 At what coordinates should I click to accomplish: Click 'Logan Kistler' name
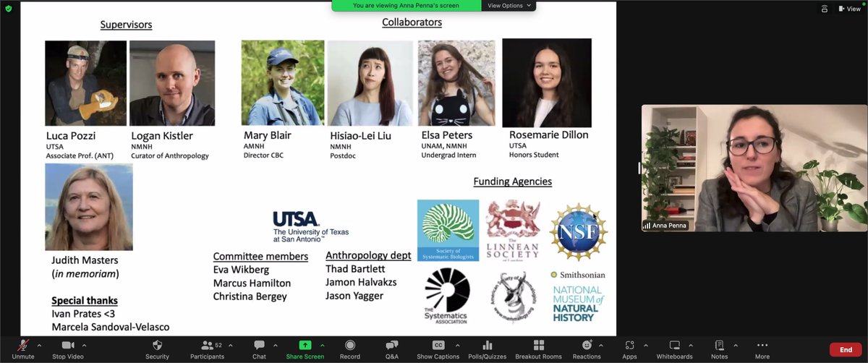click(x=163, y=136)
